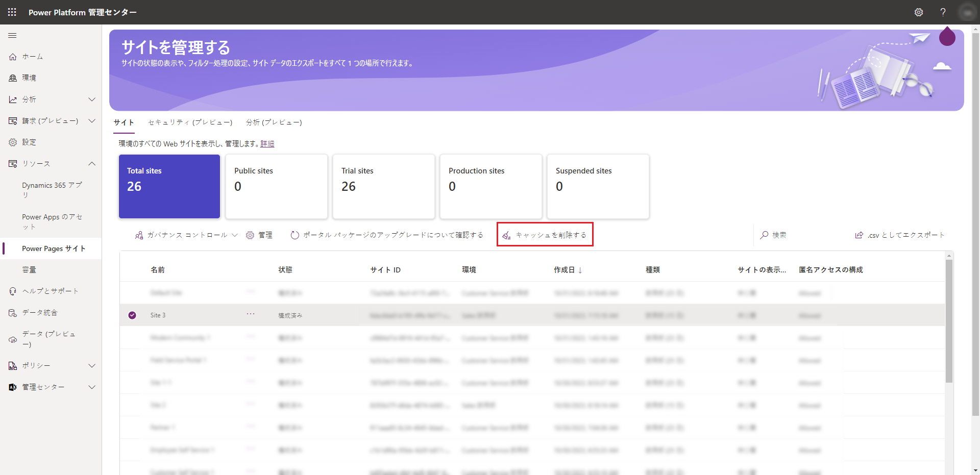Expand the 請求 (プレビュー) chevron
The image size is (980, 475).
[x=92, y=121]
